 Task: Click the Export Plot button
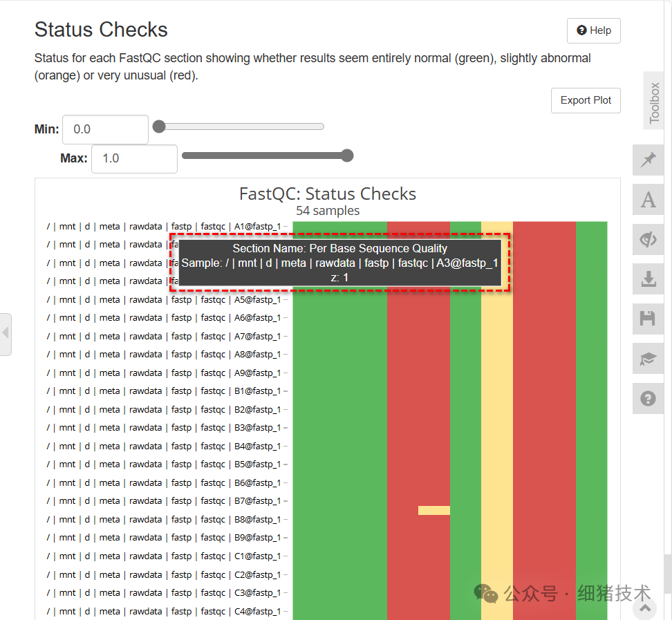586,100
